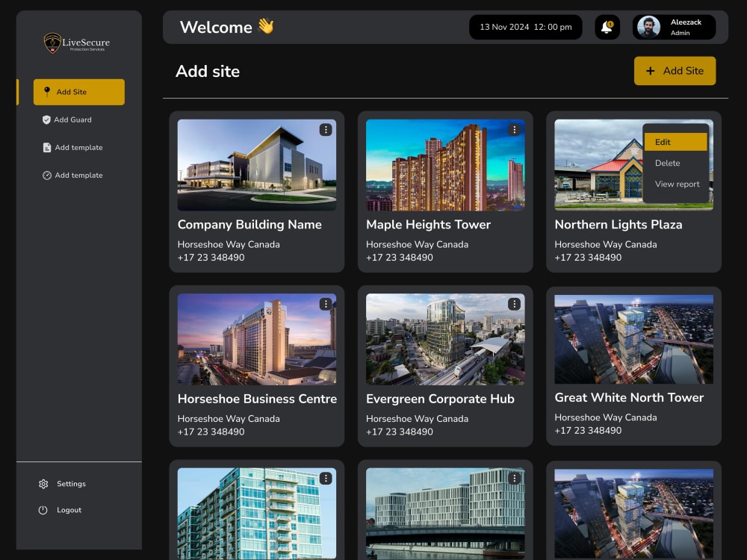The width and height of the screenshot is (747, 560).
Task: Open the Maple Heights Tower photo
Action: coord(445,165)
